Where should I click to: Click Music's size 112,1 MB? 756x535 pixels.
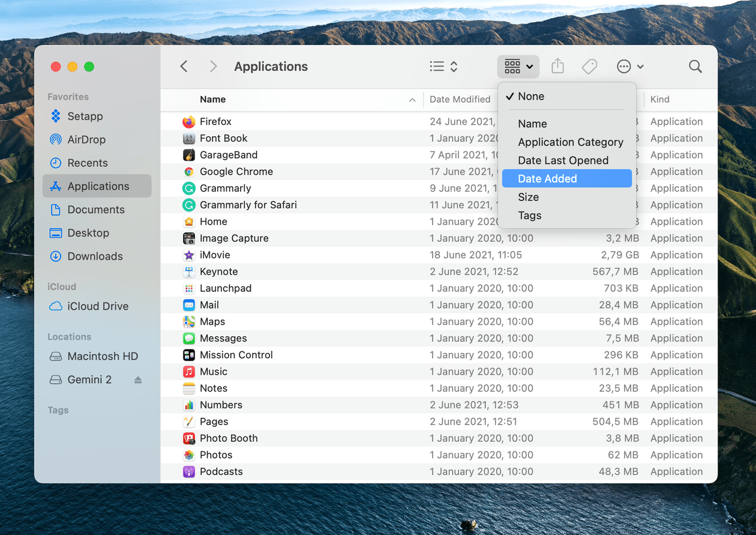click(616, 372)
